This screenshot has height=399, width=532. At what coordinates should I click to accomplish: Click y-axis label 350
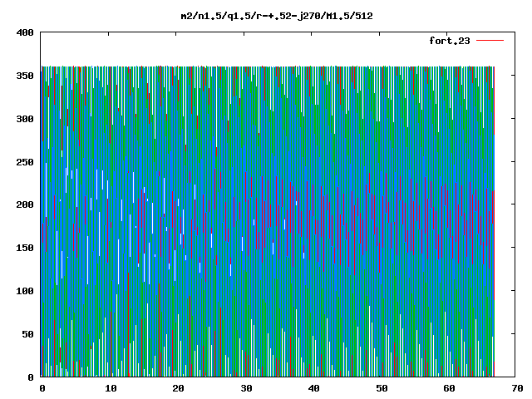click(x=25, y=76)
